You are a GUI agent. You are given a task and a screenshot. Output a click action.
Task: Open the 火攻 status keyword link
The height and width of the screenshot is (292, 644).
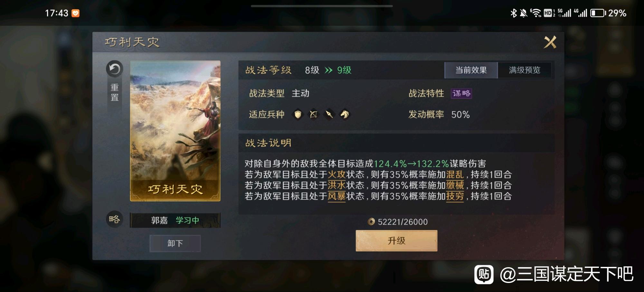(x=336, y=175)
